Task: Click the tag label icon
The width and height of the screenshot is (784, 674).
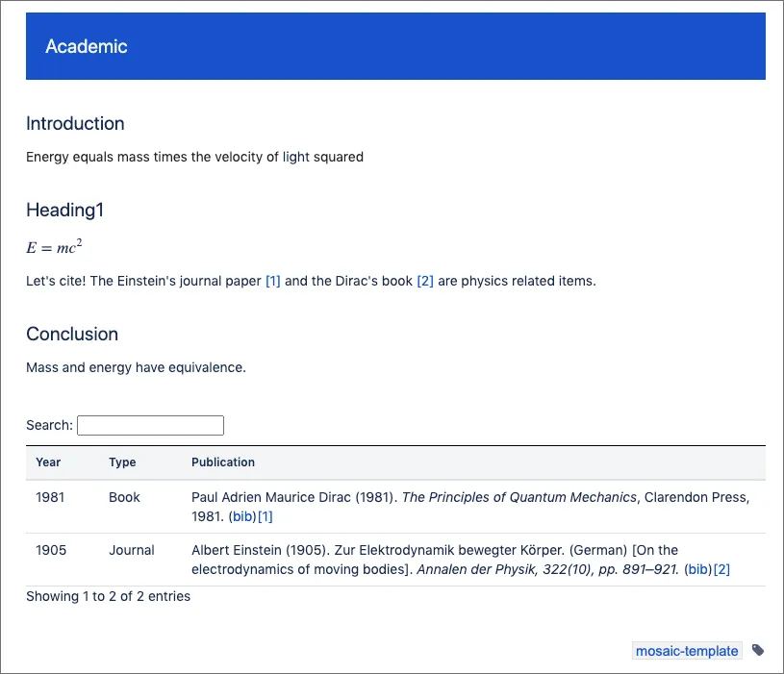Action: click(758, 650)
